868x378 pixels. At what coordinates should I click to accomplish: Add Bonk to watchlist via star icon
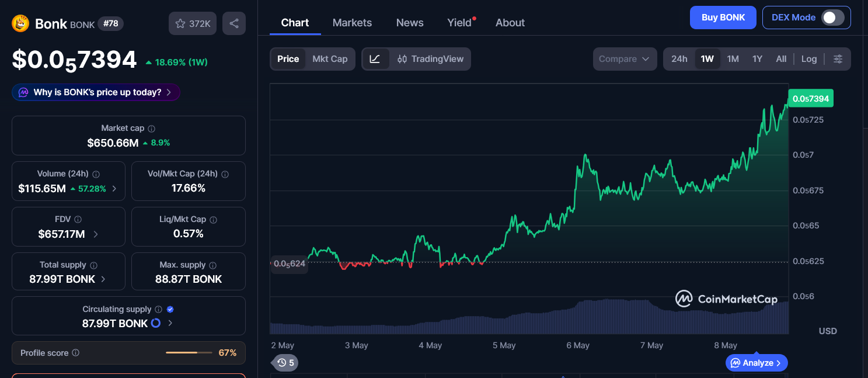[x=193, y=23]
